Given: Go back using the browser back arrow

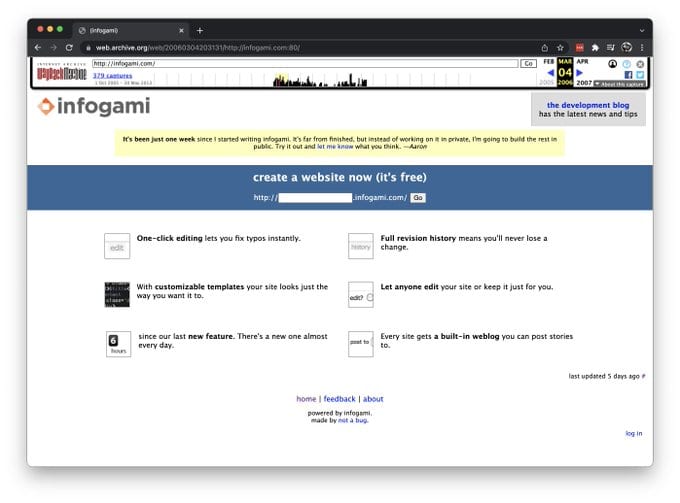Looking at the screenshot, I should (38, 48).
